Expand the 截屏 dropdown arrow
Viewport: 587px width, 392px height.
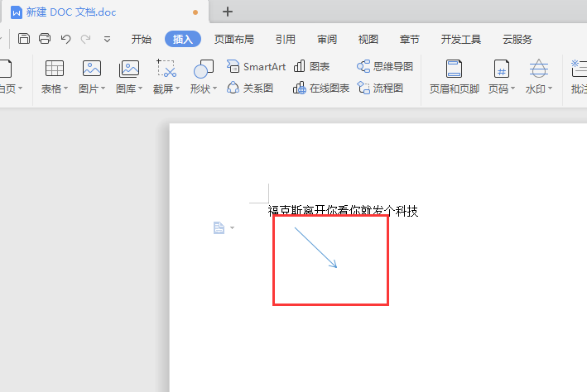coord(178,88)
